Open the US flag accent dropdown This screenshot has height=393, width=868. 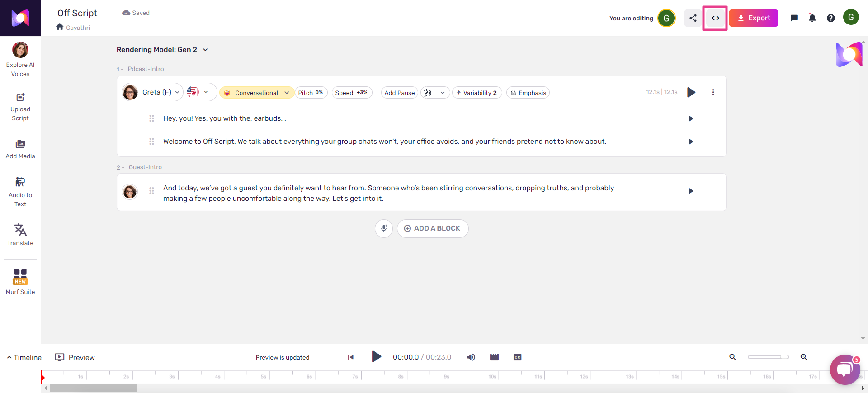(x=198, y=92)
